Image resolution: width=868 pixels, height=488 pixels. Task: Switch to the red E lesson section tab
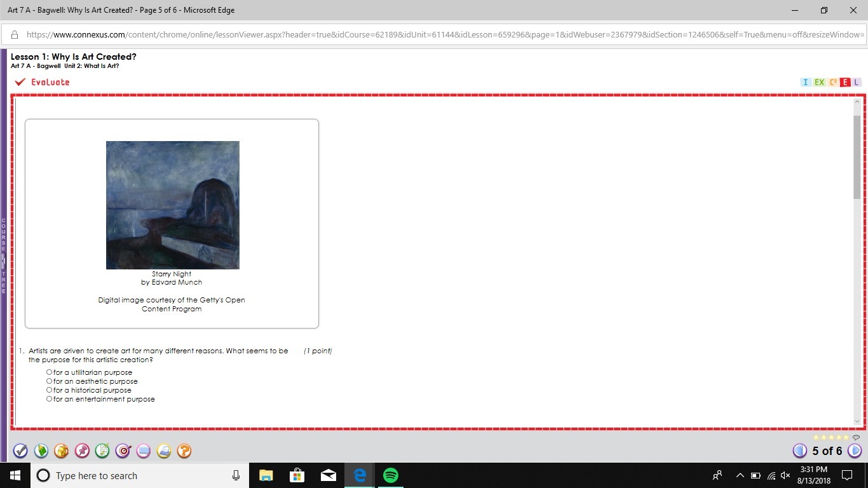click(x=845, y=82)
